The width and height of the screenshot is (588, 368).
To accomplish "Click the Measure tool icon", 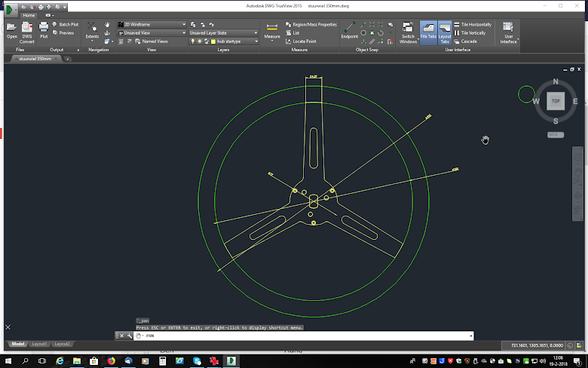I will point(272,29).
